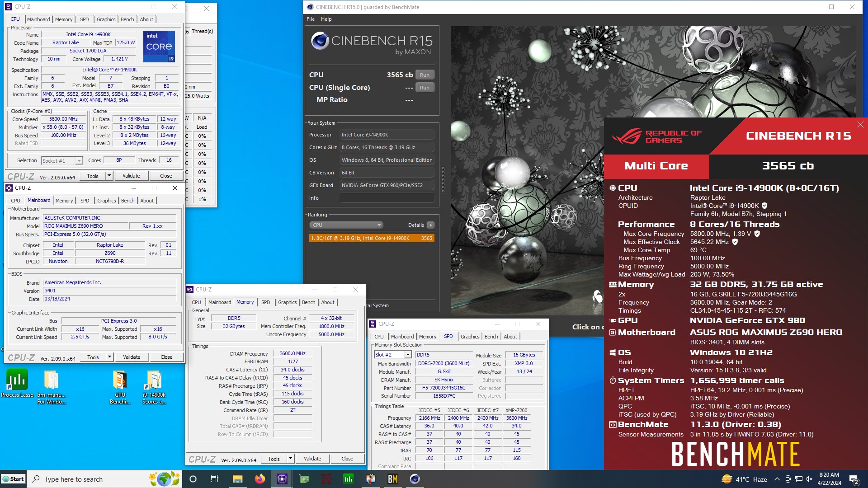Open the i9-14900k Scores desktop file

coord(154,386)
